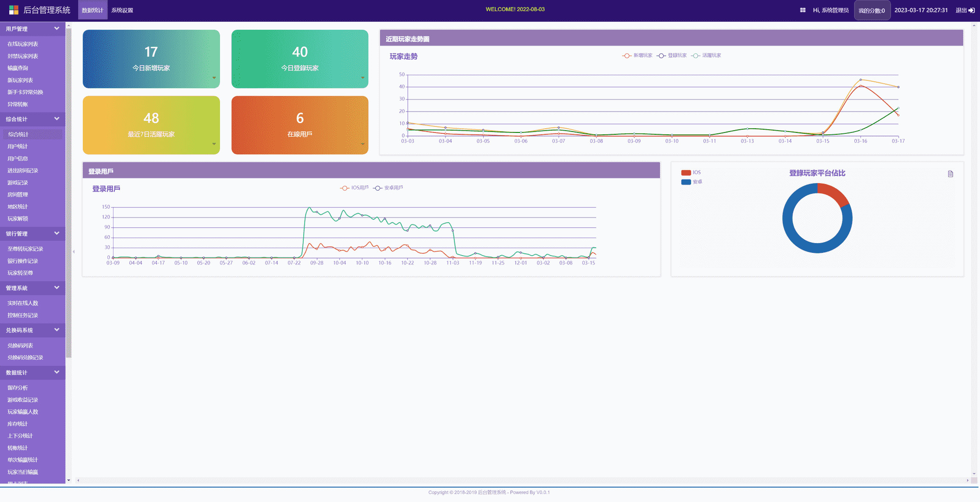Click the sidebar collapse handle arrow
980x502 pixels.
click(73, 251)
